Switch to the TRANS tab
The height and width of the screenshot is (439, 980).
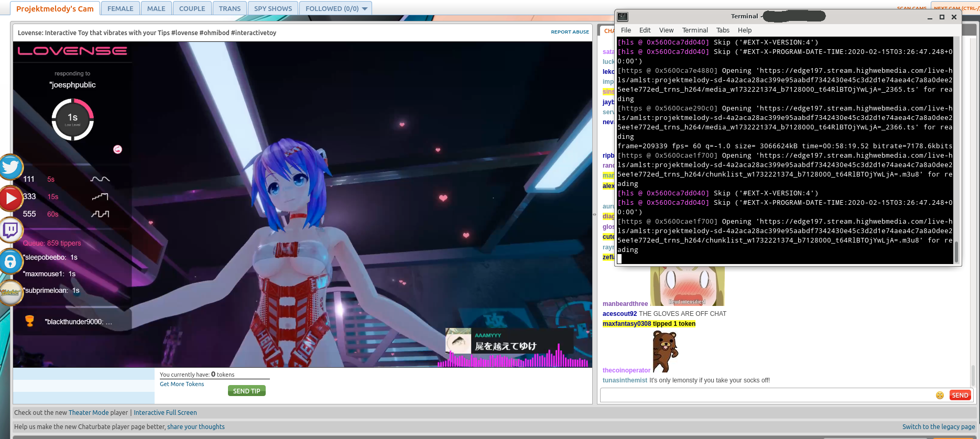coord(230,8)
